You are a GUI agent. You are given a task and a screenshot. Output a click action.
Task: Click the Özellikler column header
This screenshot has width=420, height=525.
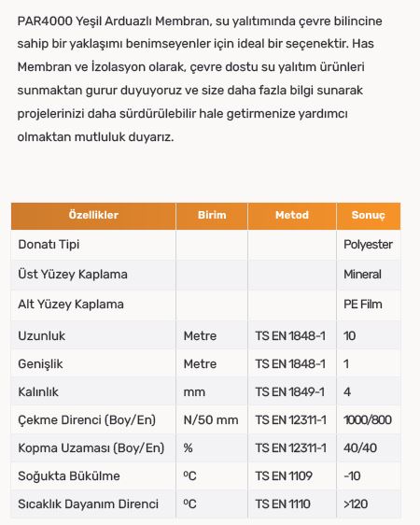tap(93, 215)
